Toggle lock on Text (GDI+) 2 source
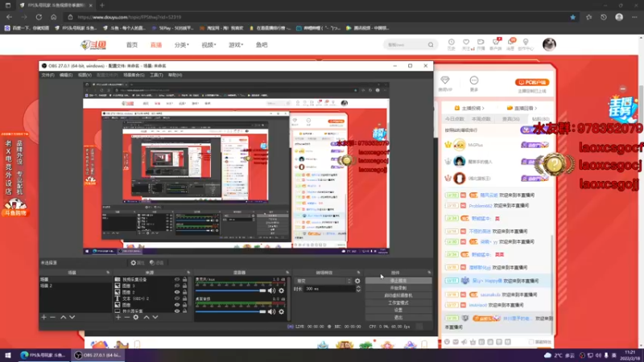This screenshot has width=644, height=362. [185, 298]
